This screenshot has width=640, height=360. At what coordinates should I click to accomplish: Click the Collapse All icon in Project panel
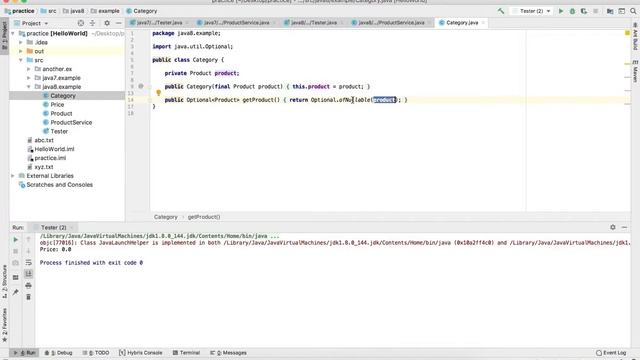point(92,23)
